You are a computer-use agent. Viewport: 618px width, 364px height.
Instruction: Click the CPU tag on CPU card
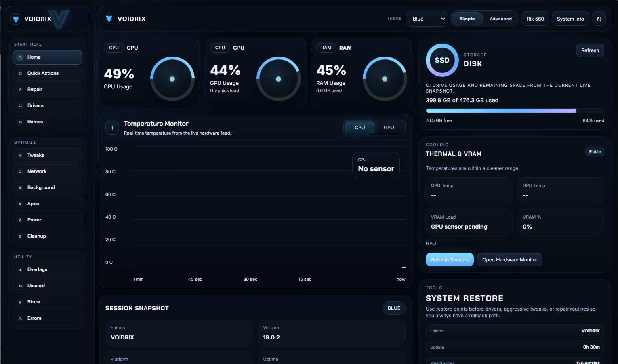point(114,48)
